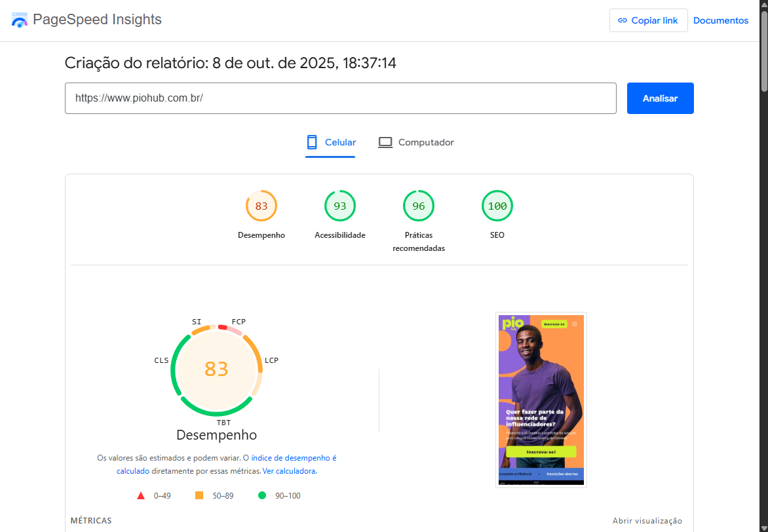Click the LCP segment label on gauge
Image resolution: width=768 pixels, height=532 pixels.
271,360
